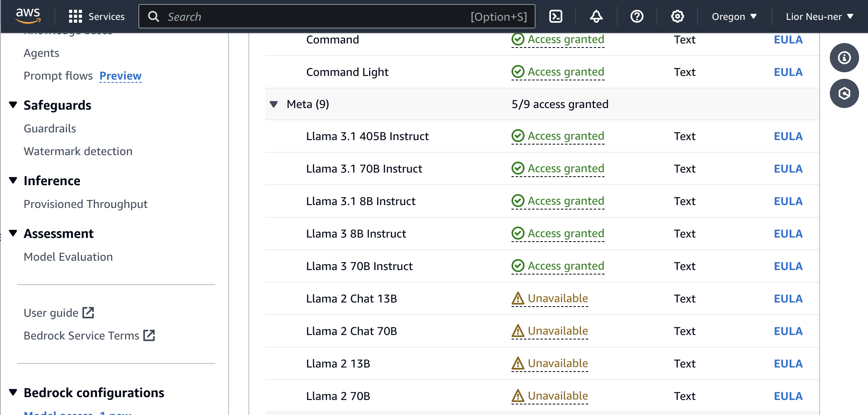Open EULA for Command Light
Screen dimensions: 868x415
[x=788, y=72]
